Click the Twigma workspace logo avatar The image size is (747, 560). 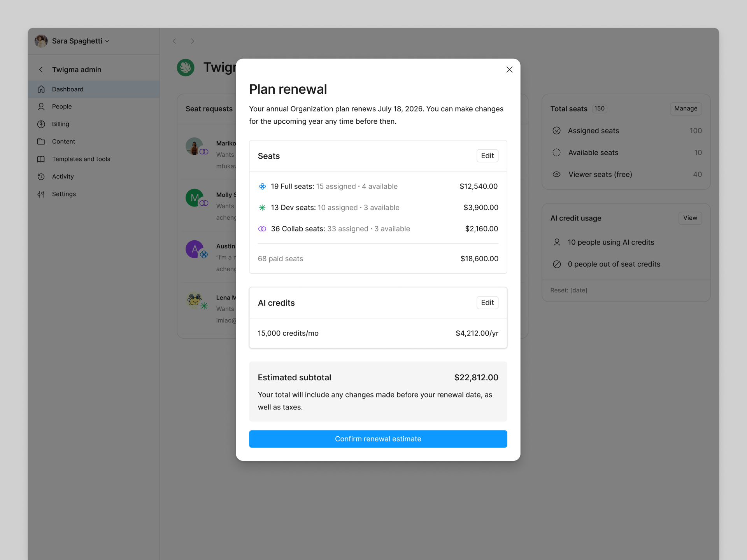point(186,67)
